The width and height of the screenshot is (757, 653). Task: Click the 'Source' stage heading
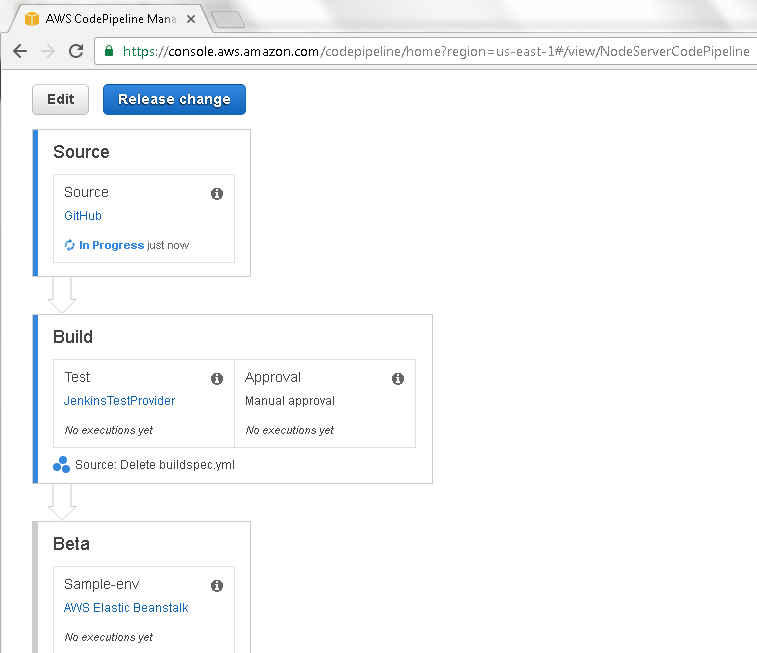point(81,152)
